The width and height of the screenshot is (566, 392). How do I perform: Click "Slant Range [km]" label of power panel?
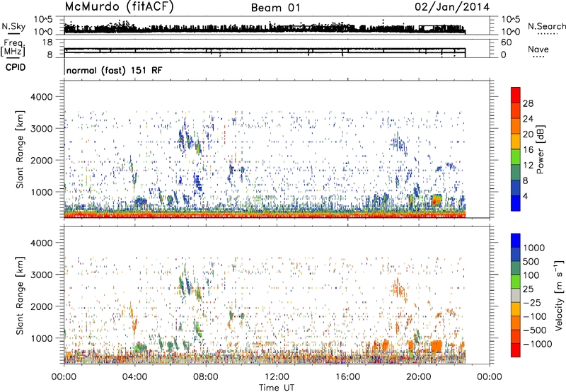[20, 149]
